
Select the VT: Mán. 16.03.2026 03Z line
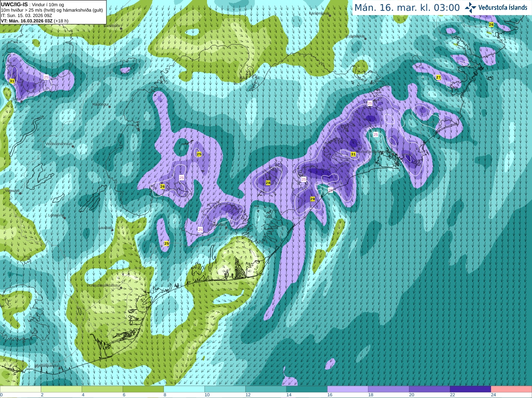click(34, 21)
